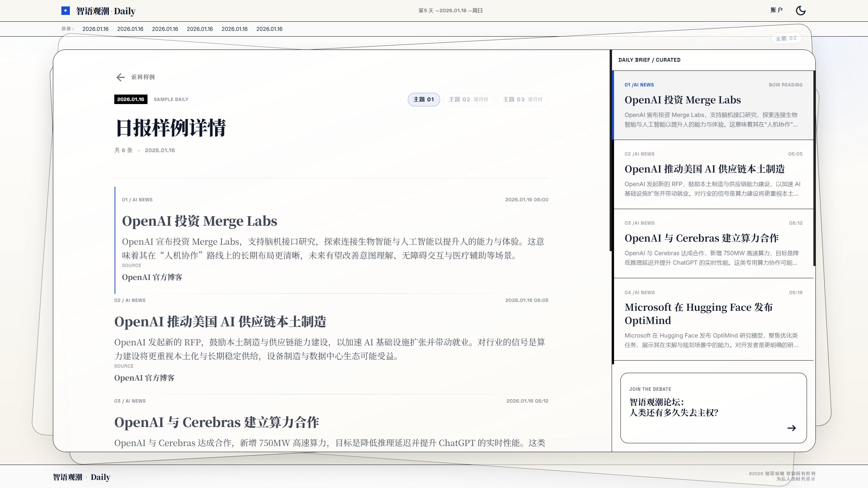
Task: Click main article headline OpenAI 投资 Merge Labs
Action: pyautogui.click(x=199, y=221)
